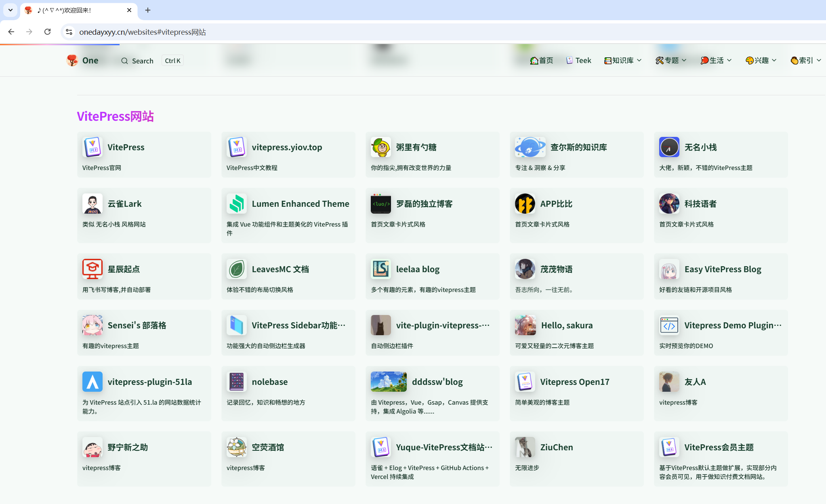Image resolution: width=826 pixels, height=504 pixels.
Task: Click '自动侧边栏插件' description text
Action: tap(392, 346)
